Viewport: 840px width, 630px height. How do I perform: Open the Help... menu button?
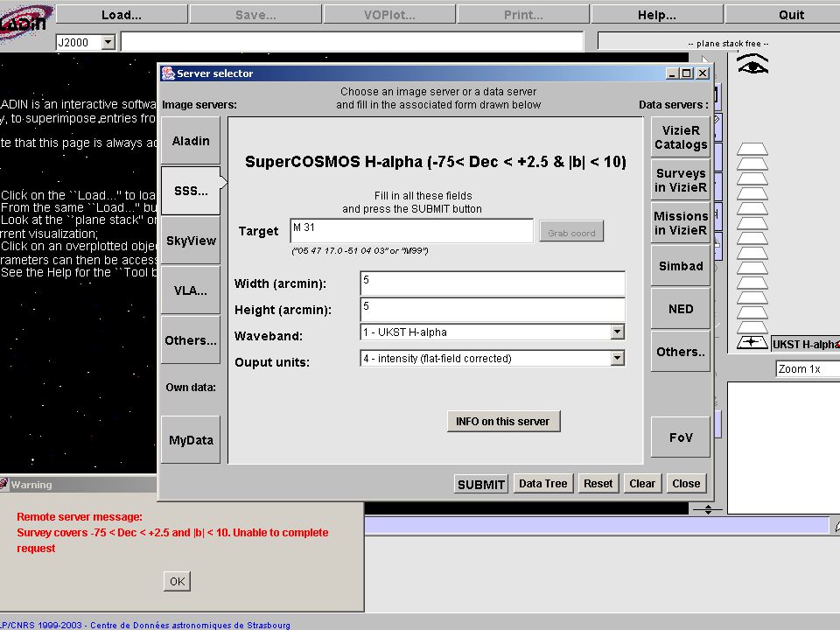coord(657,15)
